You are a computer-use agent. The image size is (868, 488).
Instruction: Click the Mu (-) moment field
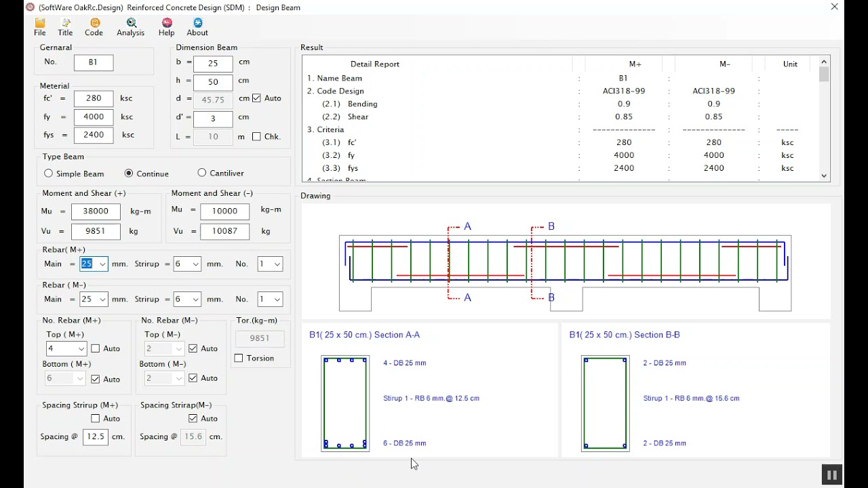pyautogui.click(x=224, y=211)
